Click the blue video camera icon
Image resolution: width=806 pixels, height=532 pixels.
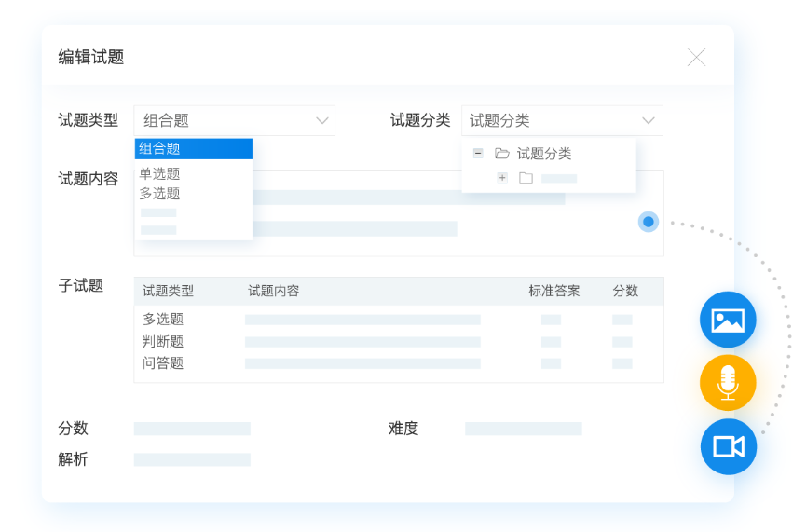[728, 446]
